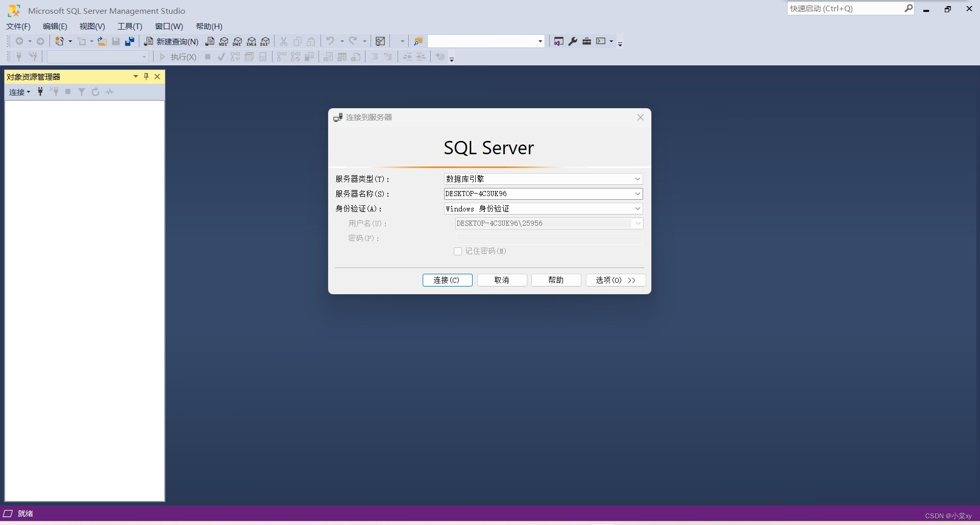The height and width of the screenshot is (525, 980).
Task: Click the Connect button in the dialog
Action: [x=447, y=280]
